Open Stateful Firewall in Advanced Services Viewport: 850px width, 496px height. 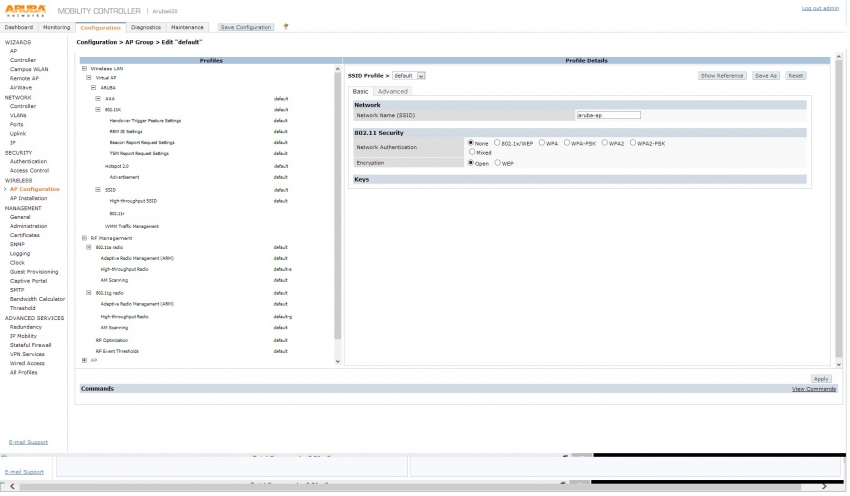[30, 345]
